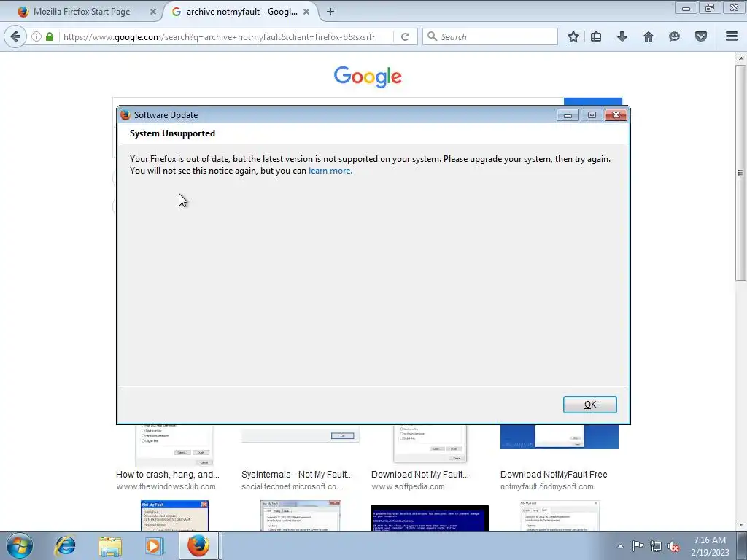Open 'Download NotMyFault Free' result
The image size is (747, 560).
(x=554, y=474)
